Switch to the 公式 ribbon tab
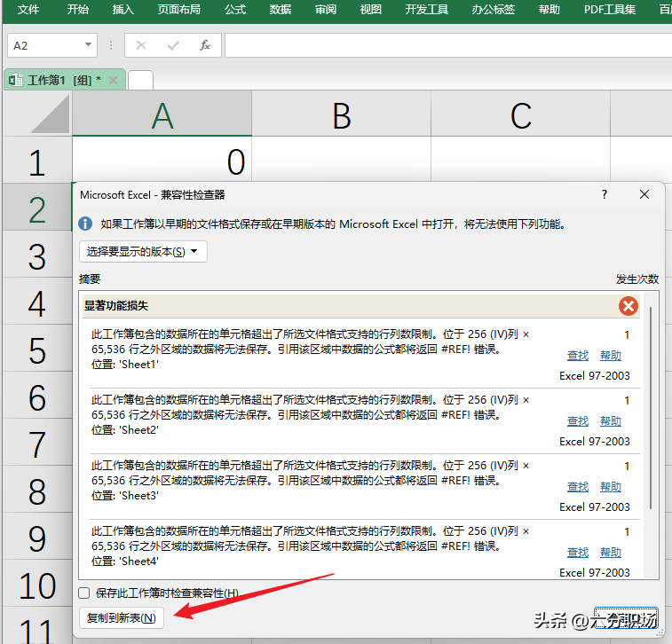This screenshot has width=672, height=644. 235,10
